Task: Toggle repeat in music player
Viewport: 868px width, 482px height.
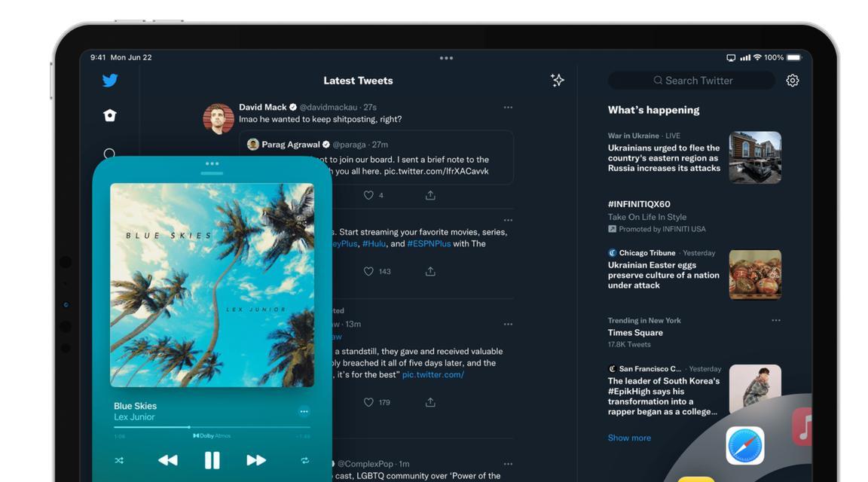Action: (x=305, y=460)
